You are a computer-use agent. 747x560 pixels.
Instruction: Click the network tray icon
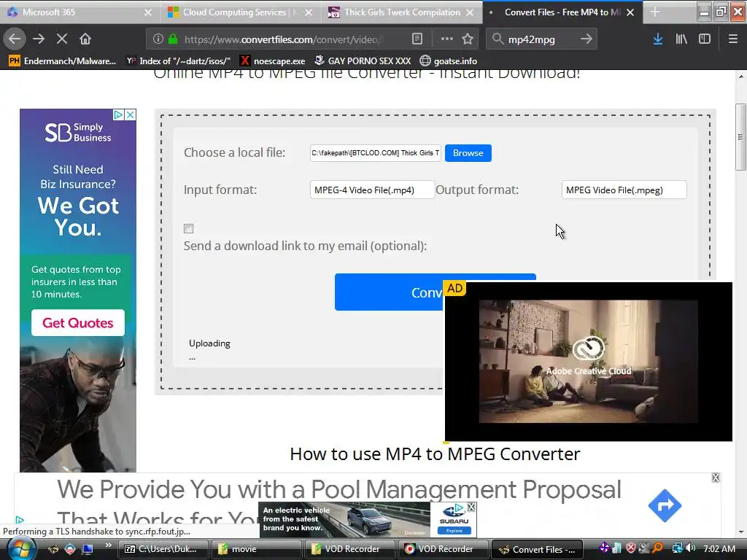[677, 548]
